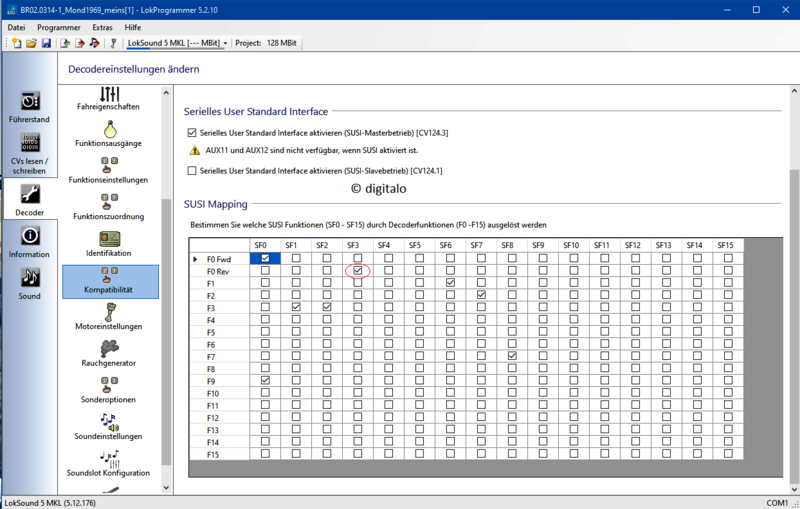Open LokSound 5 MKL decoder dropdown

[x=225, y=44]
